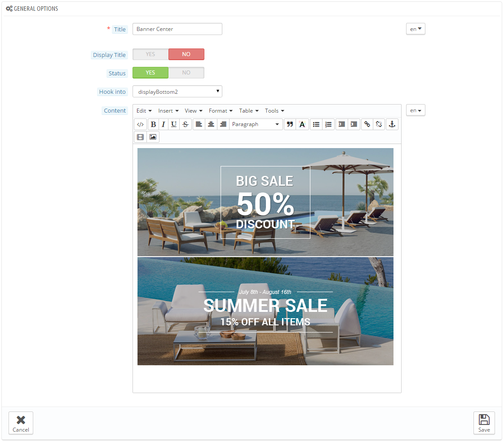Screen dimensions: 504x442
Task: Increase indent of content
Action: [x=354, y=125]
